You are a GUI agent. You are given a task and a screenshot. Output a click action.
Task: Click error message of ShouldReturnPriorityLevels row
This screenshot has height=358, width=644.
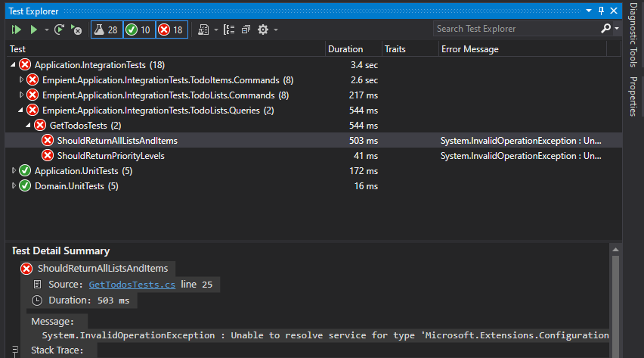[521, 156]
